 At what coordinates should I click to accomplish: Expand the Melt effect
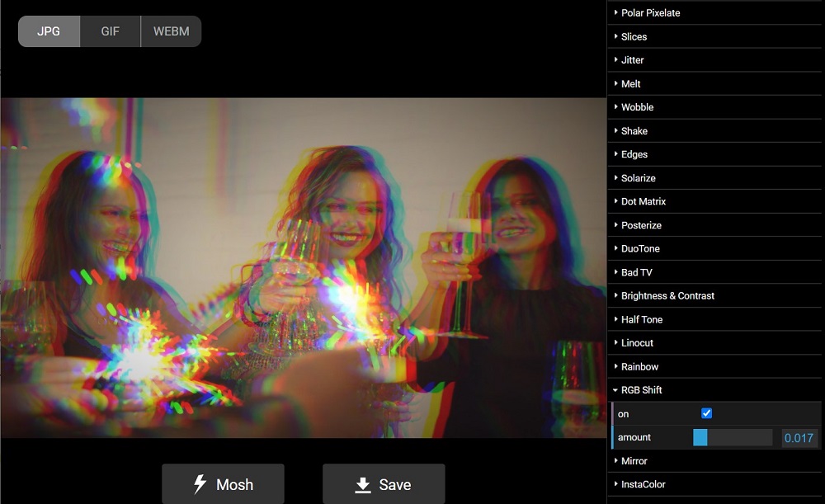(x=629, y=83)
